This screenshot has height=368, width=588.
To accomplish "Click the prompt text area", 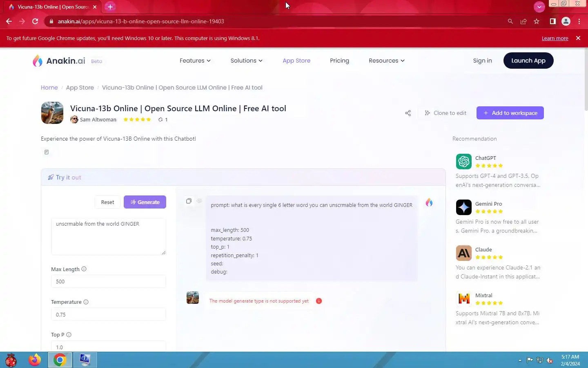I will point(109,236).
